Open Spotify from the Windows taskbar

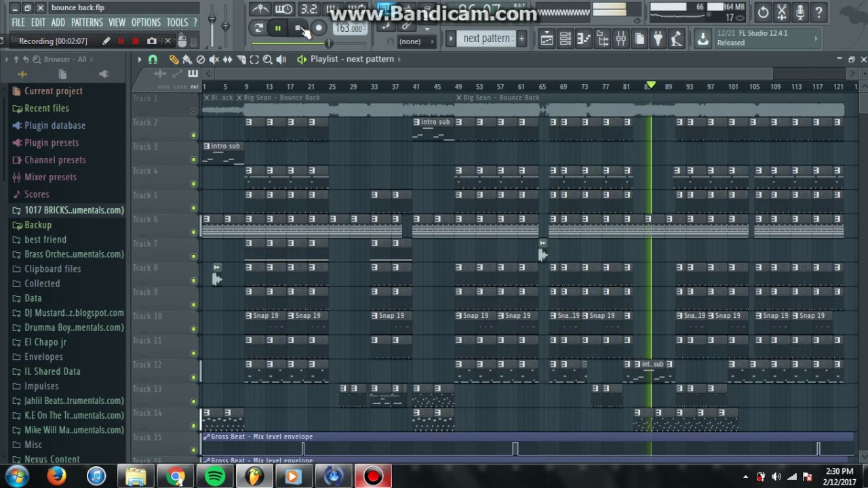click(x=215, y=476)
